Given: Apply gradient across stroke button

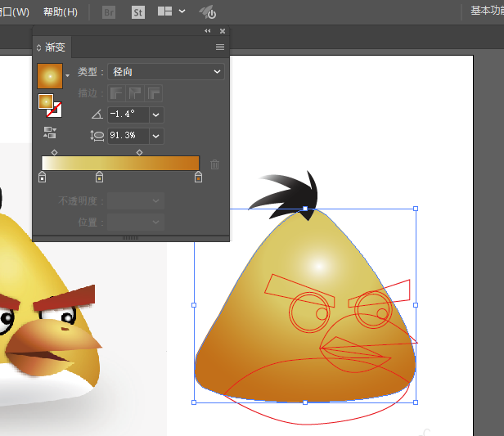Looking at the screenshot, I should (154, 93).
